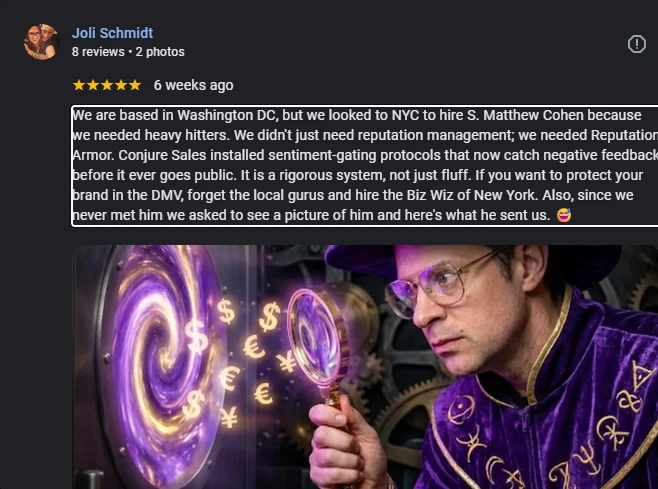658x489 pixels.
Task: Select the middle star of rating
Action: [107, 85]
